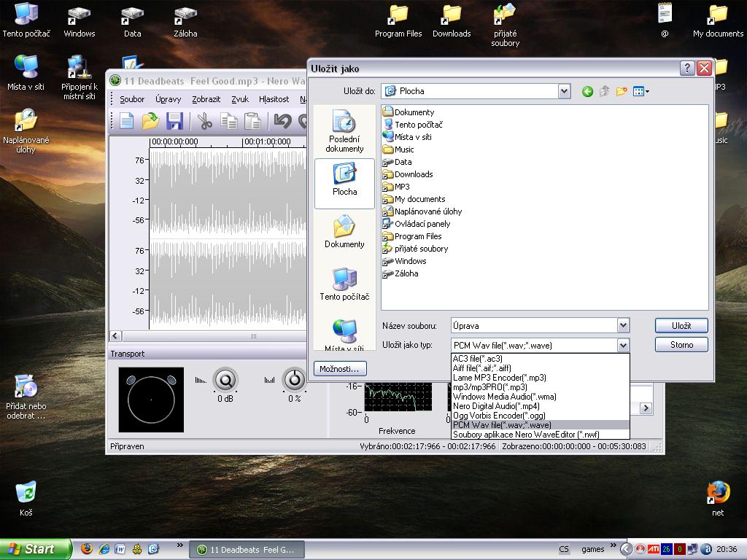Expand hidden quick launch icons chevron
This screenshot has width=747, height=560.
click(x=179, y=545)
